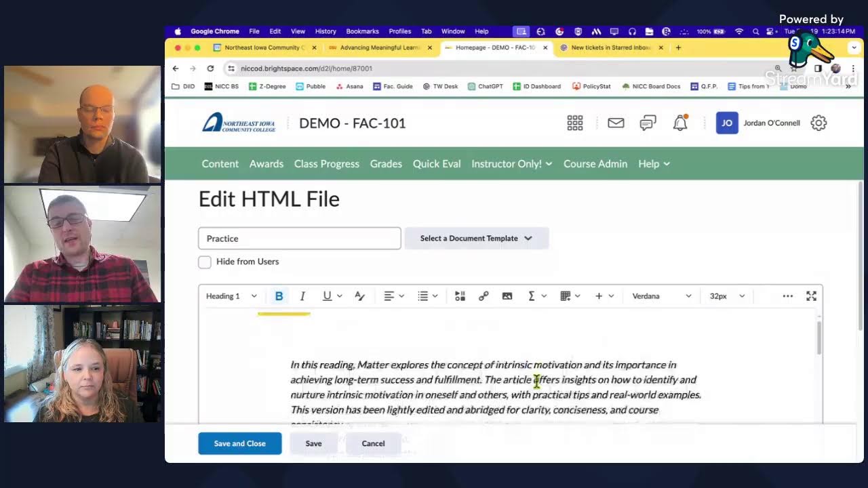The image size is (868, 488).
Task: Expand the Insert Other options arrow
Action: 611,296
